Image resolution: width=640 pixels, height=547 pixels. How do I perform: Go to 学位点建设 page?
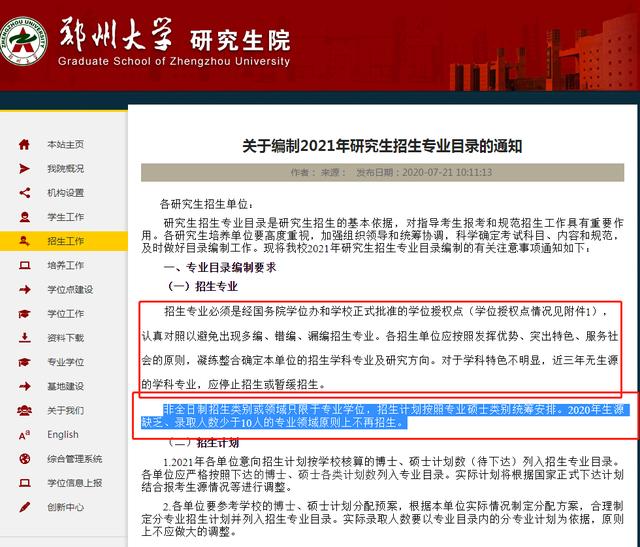[70, 289]
